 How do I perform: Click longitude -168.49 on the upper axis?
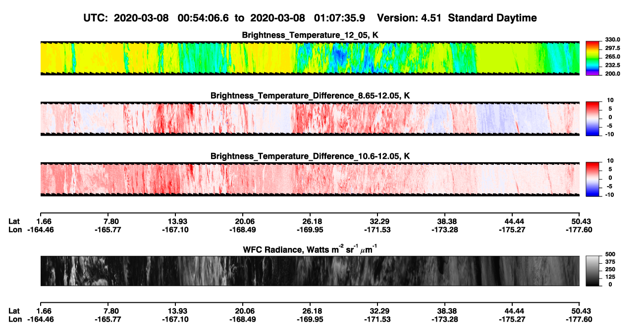point(243,230)
